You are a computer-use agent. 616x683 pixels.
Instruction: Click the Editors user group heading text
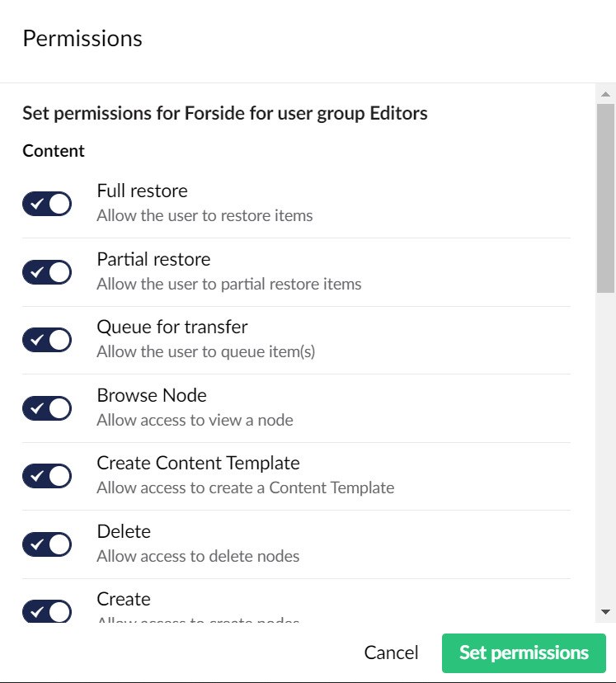tap(225, 113)
